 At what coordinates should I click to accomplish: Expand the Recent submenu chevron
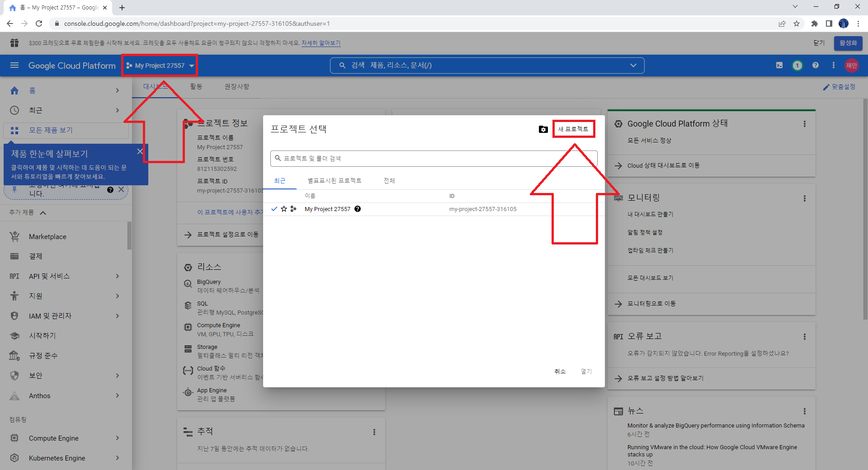[x=118, y=110]
